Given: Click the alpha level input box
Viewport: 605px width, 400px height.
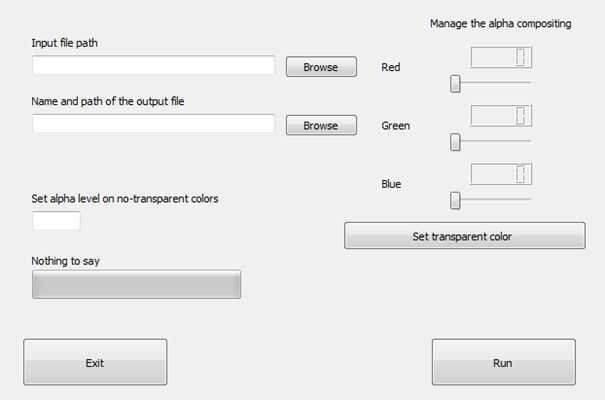Looking at the screenshot, I should (x=56, y=221).
